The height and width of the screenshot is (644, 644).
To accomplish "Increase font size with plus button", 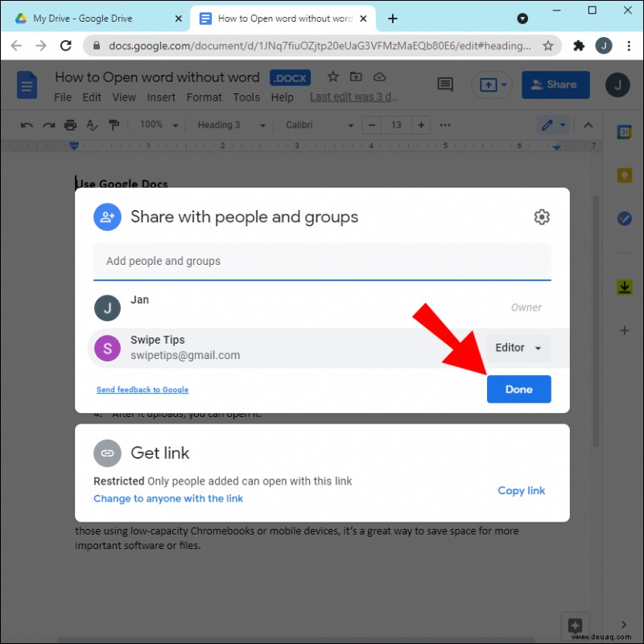I will [x=421, y=125].
